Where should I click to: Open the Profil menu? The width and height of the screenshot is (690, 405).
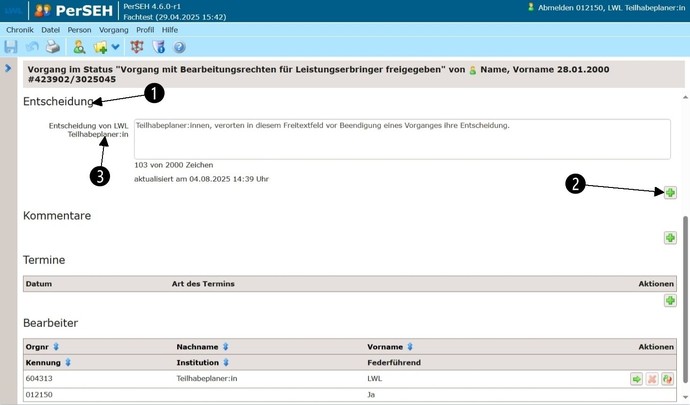click(x=145, y=30)
